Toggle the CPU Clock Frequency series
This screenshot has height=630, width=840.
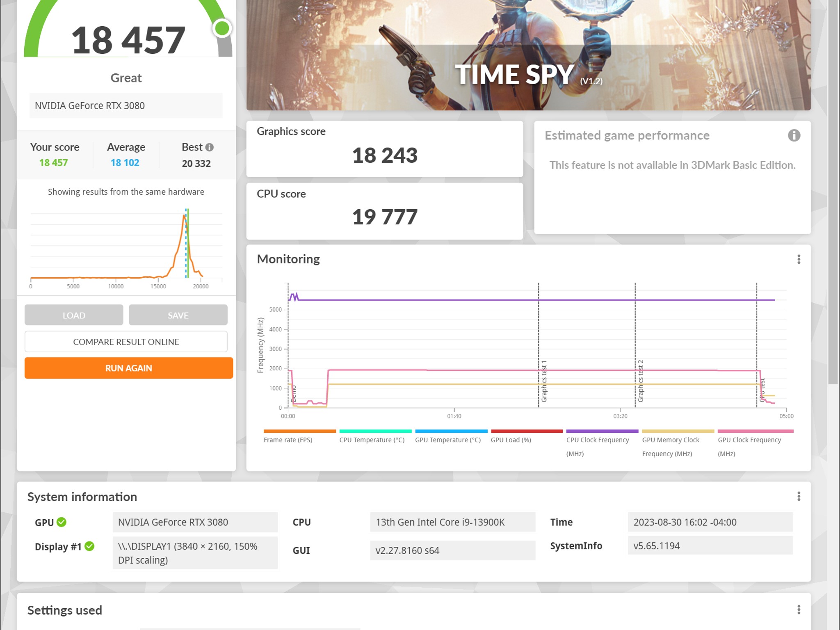601,431
